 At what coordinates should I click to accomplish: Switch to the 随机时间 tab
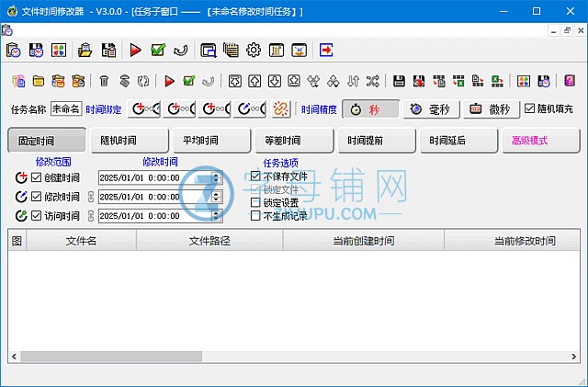click(129, 141)
